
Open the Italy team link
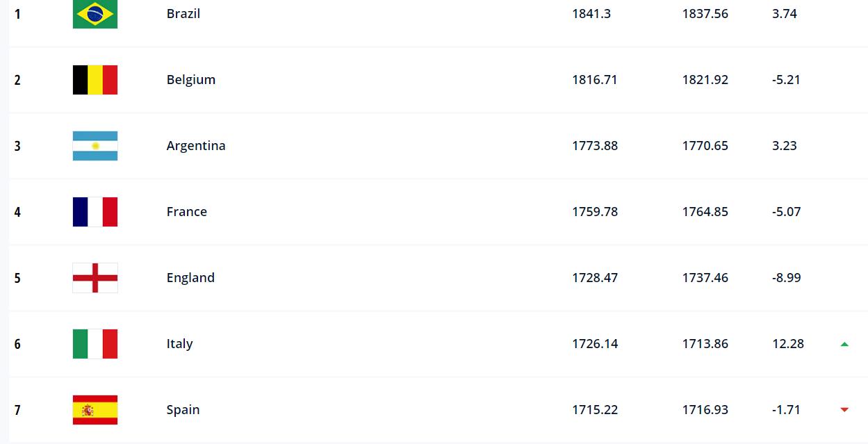click(x=179, y=344)
